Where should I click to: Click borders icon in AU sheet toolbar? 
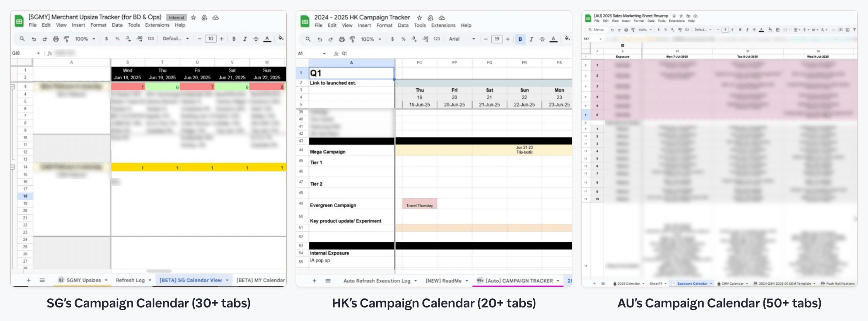[x=777, y=30]
